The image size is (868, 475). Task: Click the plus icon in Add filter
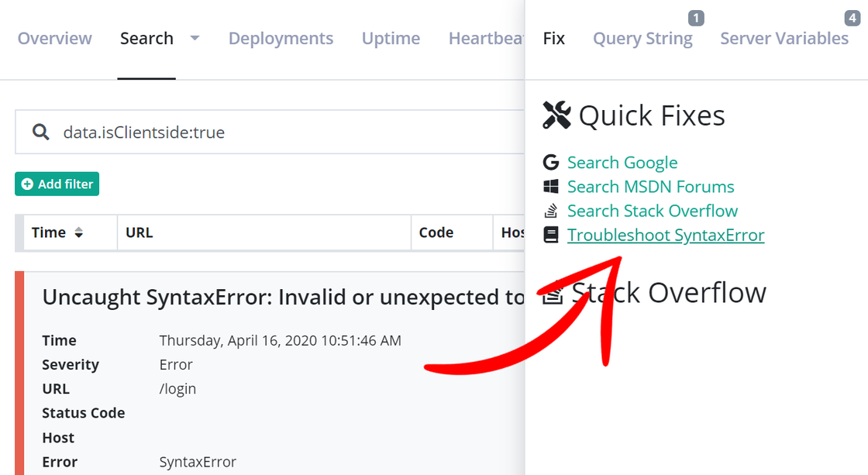pos(27,184)
